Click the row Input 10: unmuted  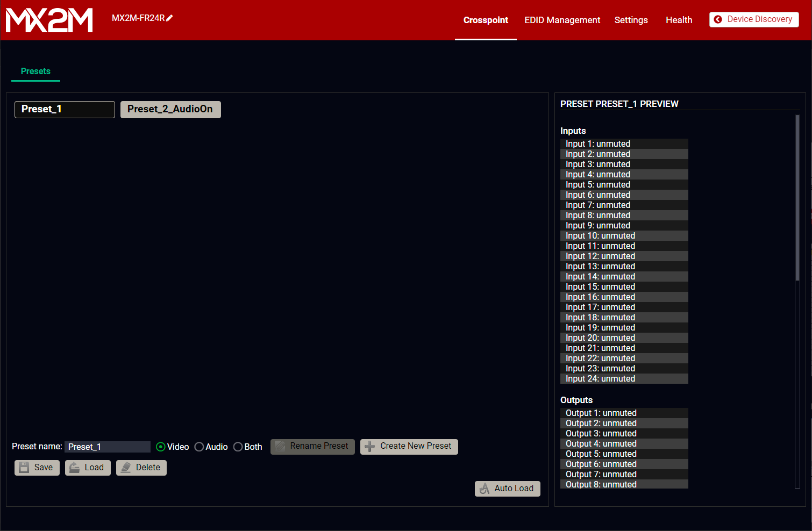coord(624,236)
